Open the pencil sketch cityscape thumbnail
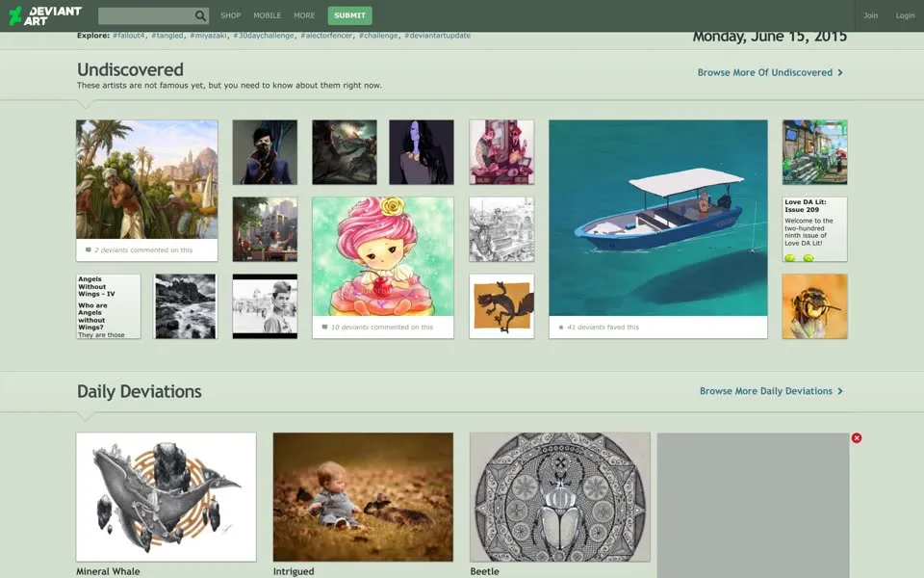This screenshot has height=578, width=924. tap(501, 229)
